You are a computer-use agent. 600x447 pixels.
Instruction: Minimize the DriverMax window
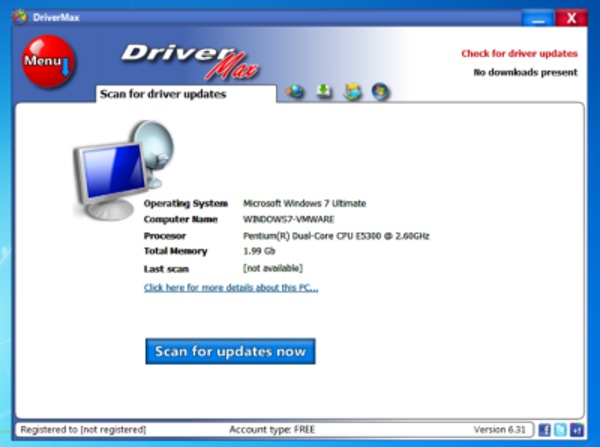coord(538,18)
